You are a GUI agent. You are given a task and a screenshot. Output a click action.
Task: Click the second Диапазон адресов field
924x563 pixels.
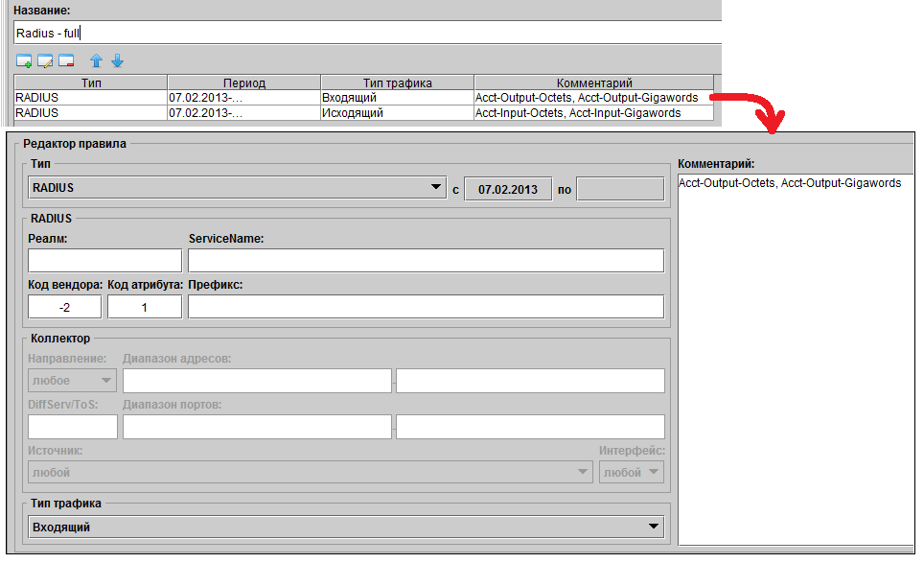[530, 381]
